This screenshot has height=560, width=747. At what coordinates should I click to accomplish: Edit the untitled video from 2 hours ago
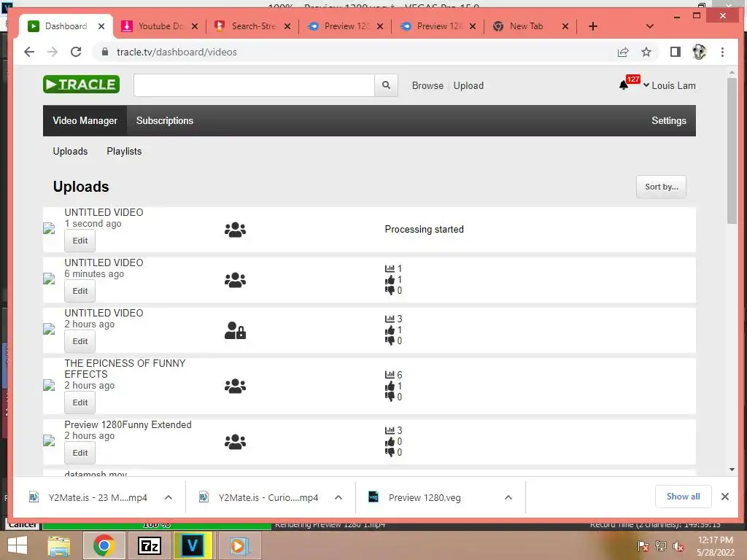[x=80, y=341]
